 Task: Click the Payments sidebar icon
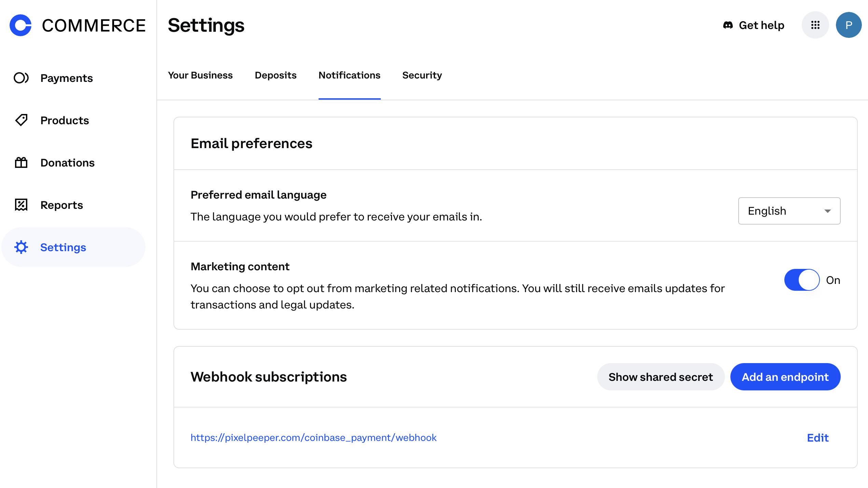(x=21, y=78)
